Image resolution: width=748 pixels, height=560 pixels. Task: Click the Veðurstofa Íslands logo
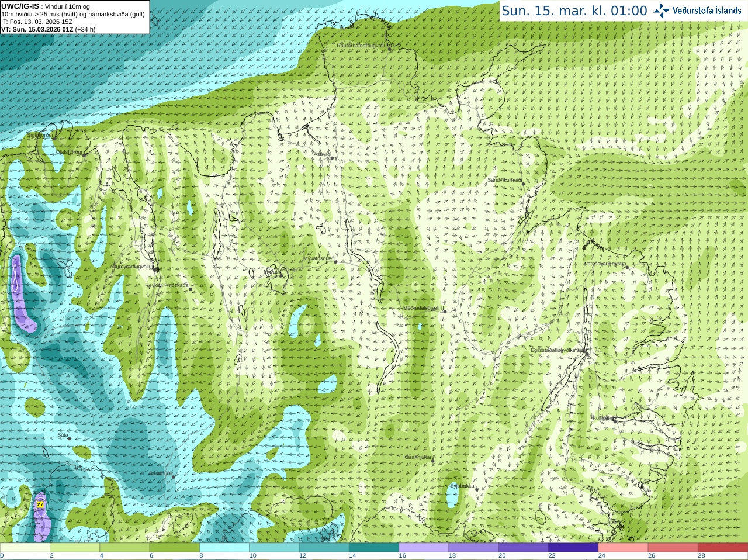tap(697, 11)
